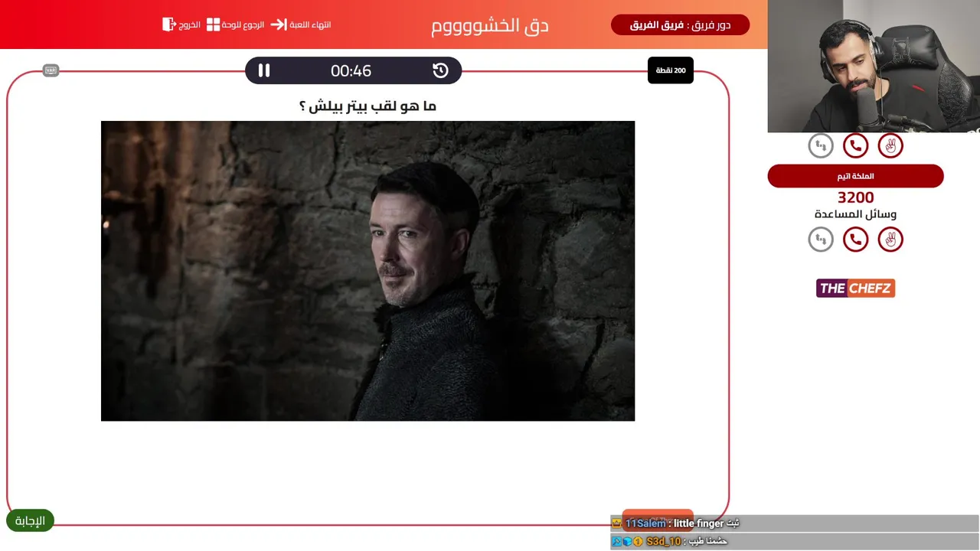This screenshot has height=551, width=980.
Task: Click the team turn pill دور فريق
Action: 680,24
